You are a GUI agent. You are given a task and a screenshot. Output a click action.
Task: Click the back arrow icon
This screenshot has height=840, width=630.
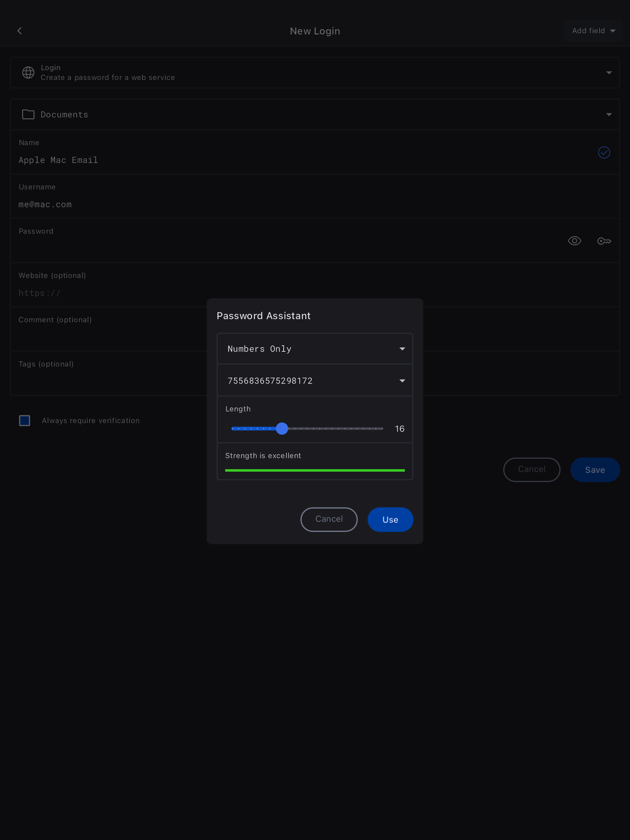pyautogui.click(x=20, y=31)
